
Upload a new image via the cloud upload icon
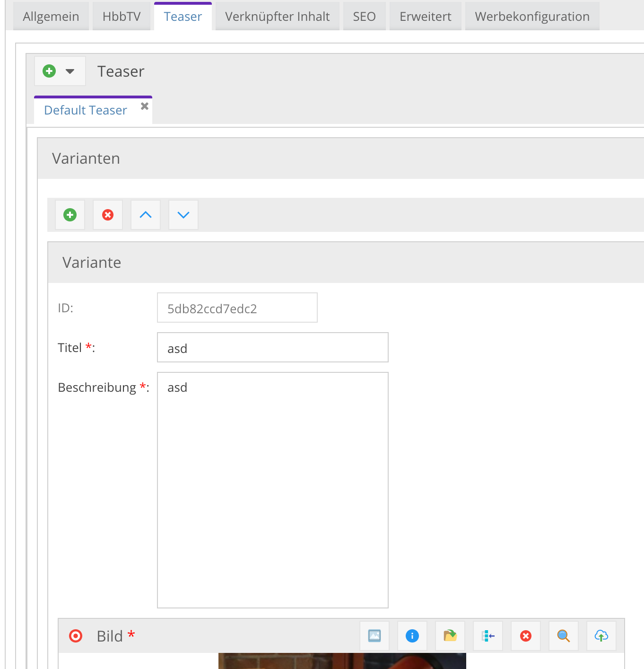point(601,636)
